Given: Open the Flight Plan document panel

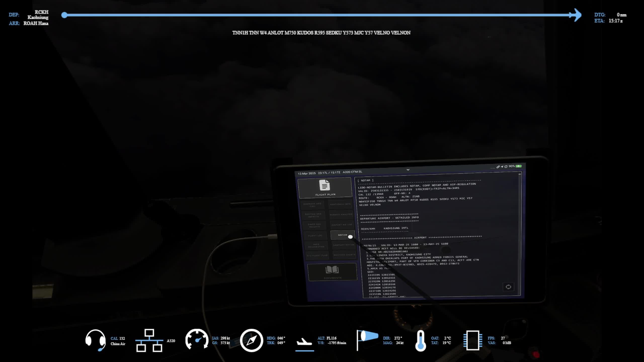Looking at the screenshot, I should [x=325, y=187].
